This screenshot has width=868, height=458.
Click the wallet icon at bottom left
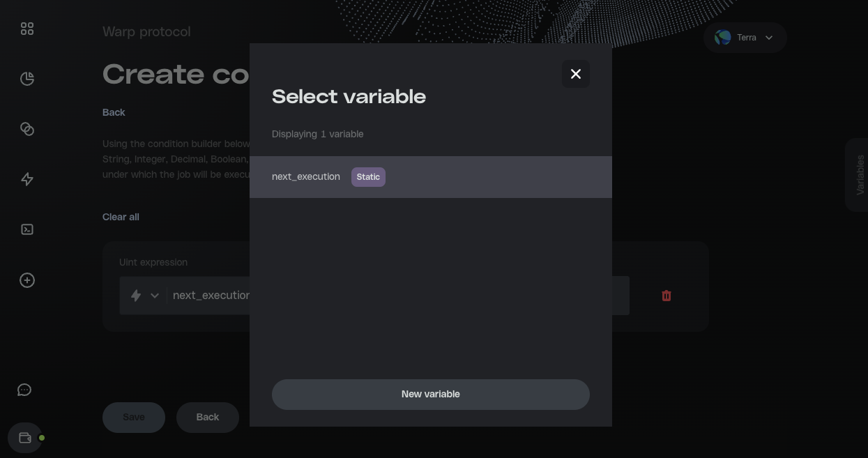click(x=25, y=438)
